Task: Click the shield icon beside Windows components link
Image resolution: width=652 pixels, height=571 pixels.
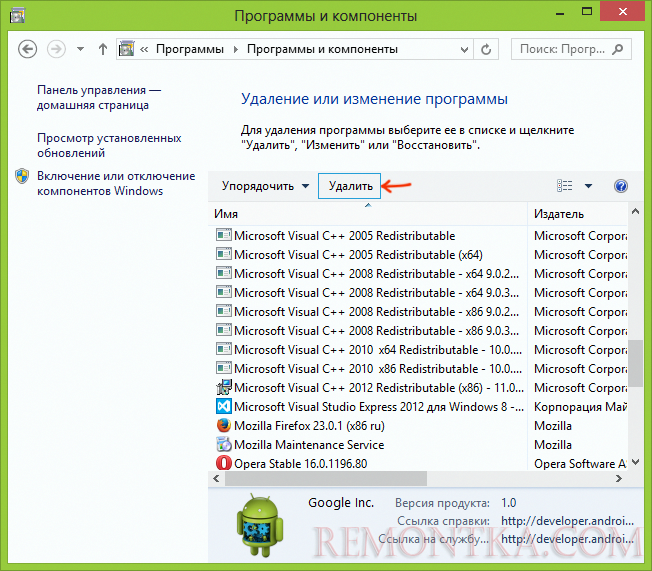Action: pyautogui.click(x=22, y=176)
